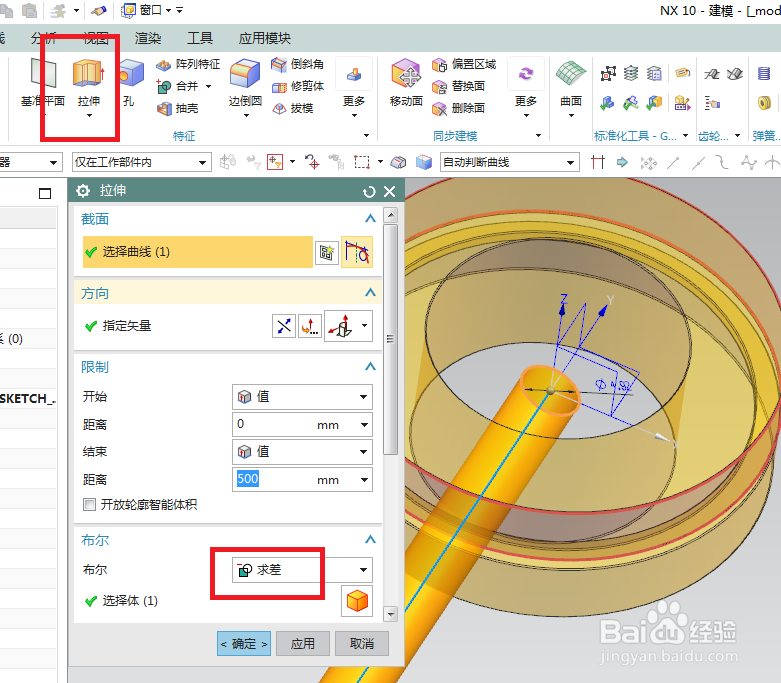Click the Datum Plane (基准平面) icon
Image resolution: width=781 pixels, height=683 pixels.
click(43, 73)
